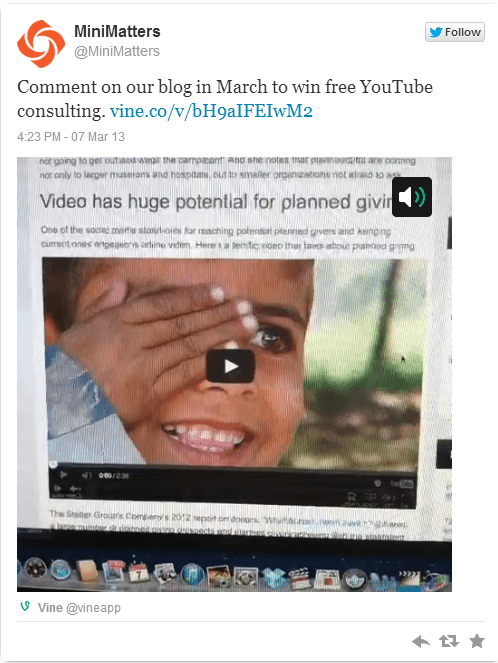
Task: Favorite the tweet with the star
Action: click(477, 641)
